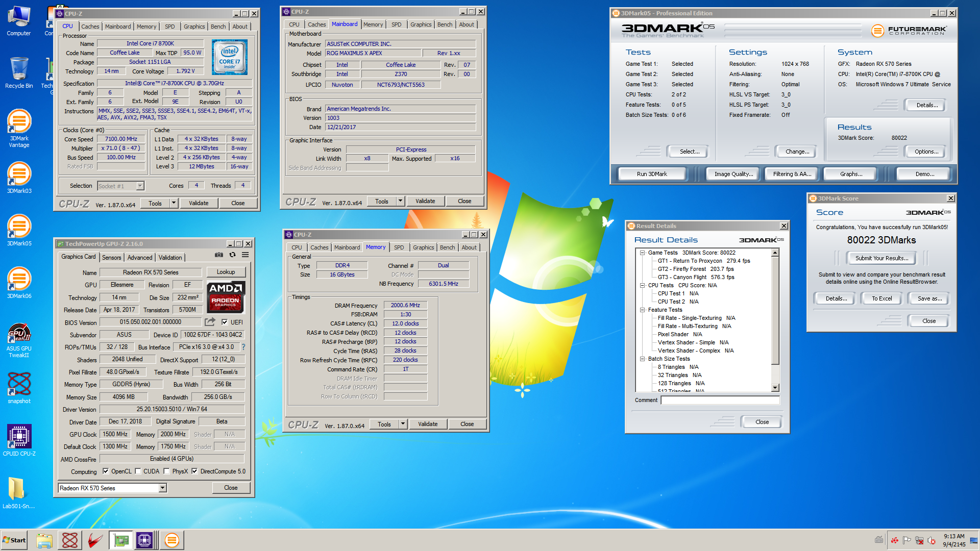980x551 pixels.
Task: Click the volume icon in system tray
Action: point(932,540)
